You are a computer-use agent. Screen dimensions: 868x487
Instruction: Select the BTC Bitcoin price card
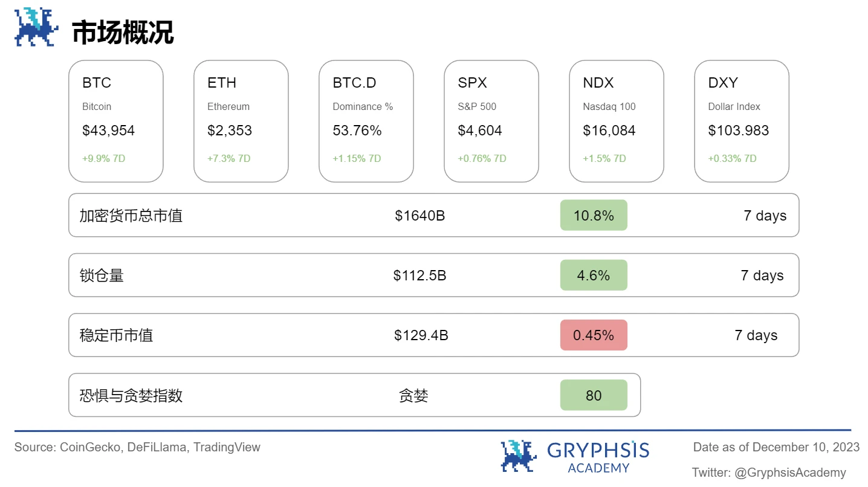point(116,121)
